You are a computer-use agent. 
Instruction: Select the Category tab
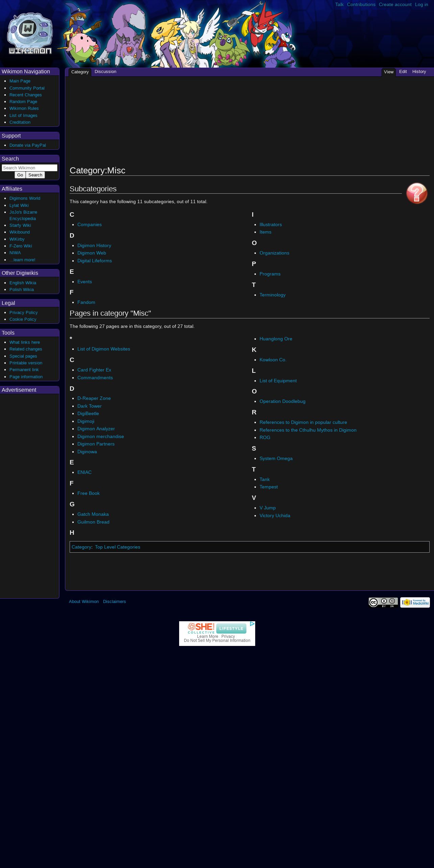(x=80, y=72)
